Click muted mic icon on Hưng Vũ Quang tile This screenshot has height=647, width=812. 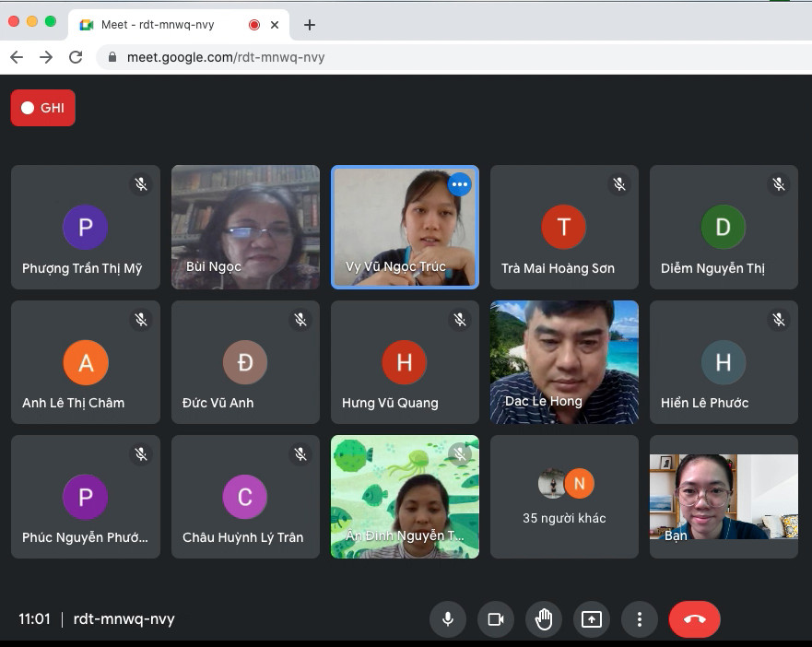pos(460,320)
